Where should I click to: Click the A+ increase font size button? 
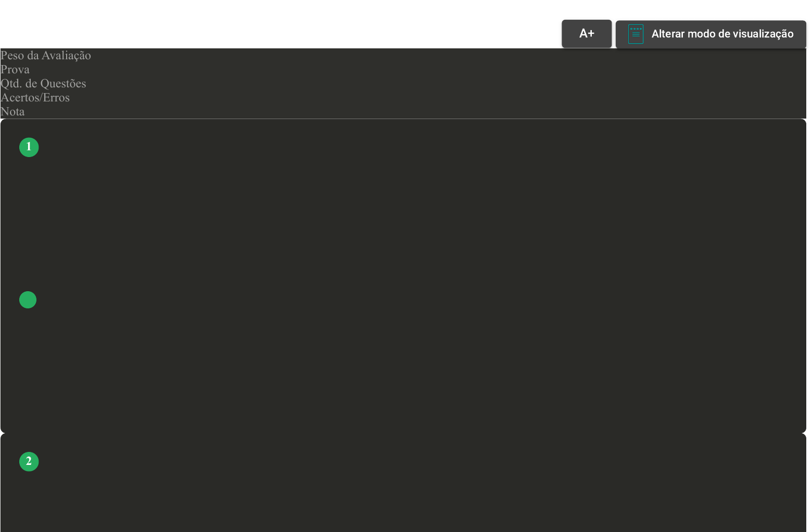(586, 34)
